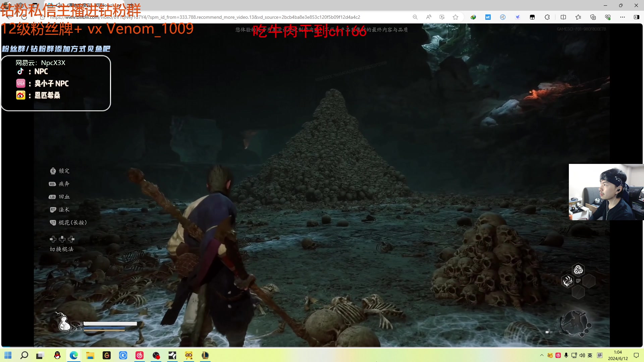Open the Extensions puzzle-piece menu

(547, 17)
